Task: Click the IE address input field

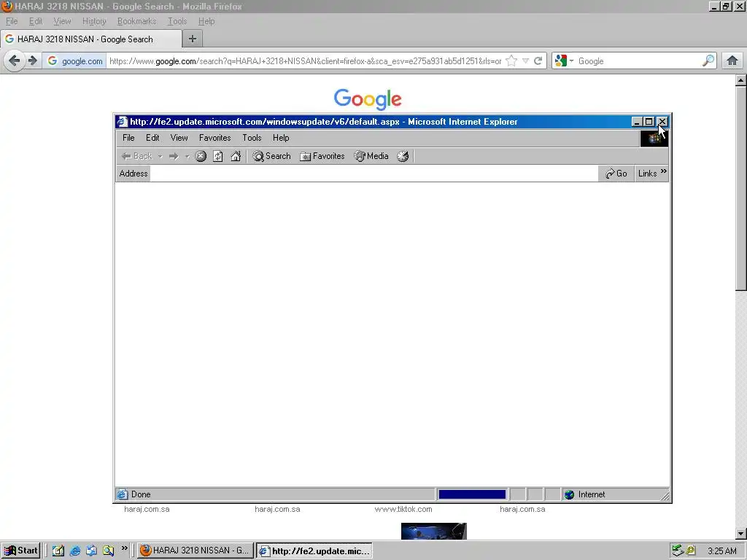Action: (x=374, y=174)
